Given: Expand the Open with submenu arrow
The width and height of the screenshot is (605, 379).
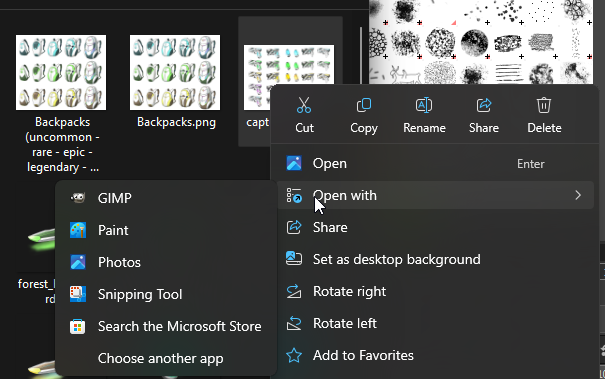Looking at the screenshot, I should 578,195.
